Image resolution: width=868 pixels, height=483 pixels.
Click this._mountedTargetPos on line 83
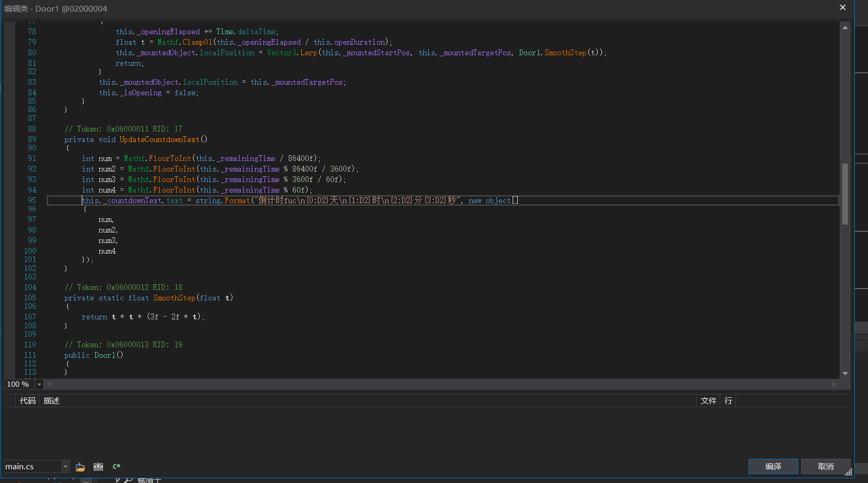pyautogui.click(x=297, y=82)
